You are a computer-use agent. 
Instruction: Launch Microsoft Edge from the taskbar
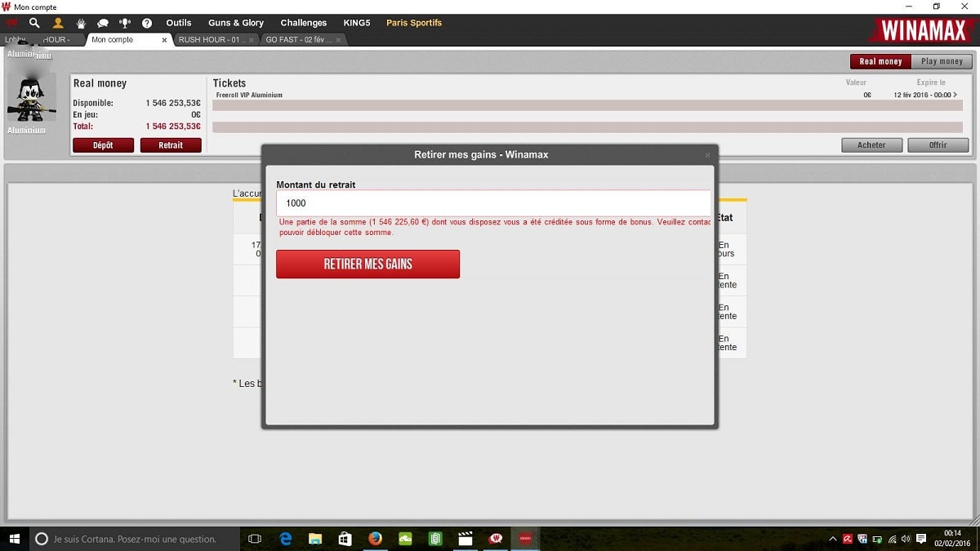coord(286,539)
